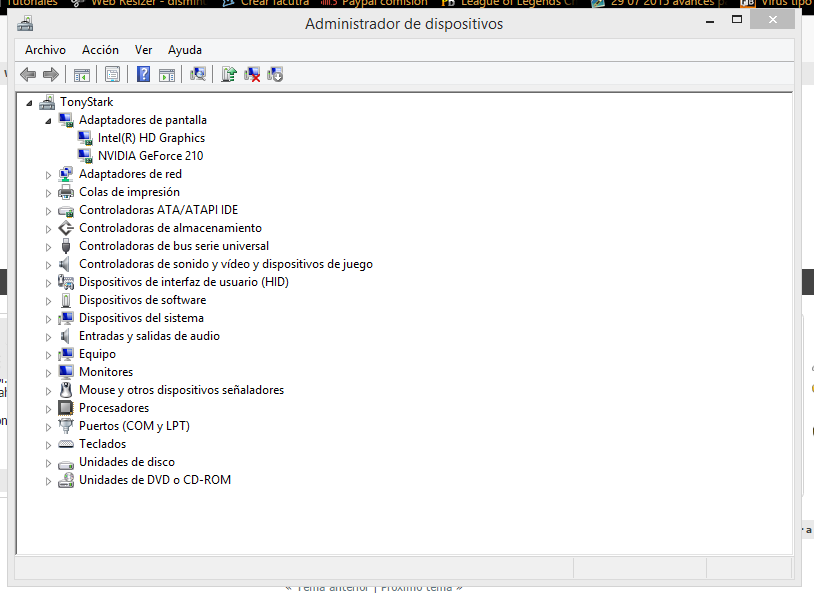Open the Acción menu
Viewport: 814px width, 600px height.
coord(100,50)
